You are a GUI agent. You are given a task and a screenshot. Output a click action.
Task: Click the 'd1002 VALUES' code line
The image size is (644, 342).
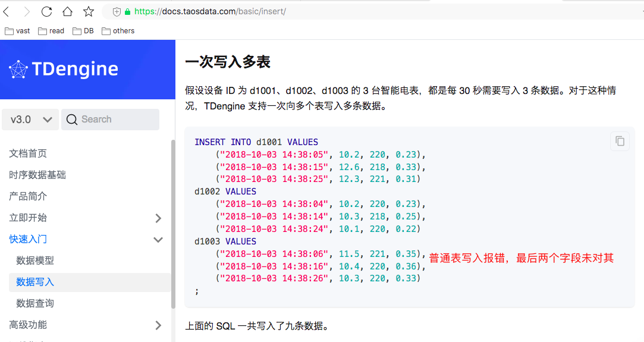point(225,192)
